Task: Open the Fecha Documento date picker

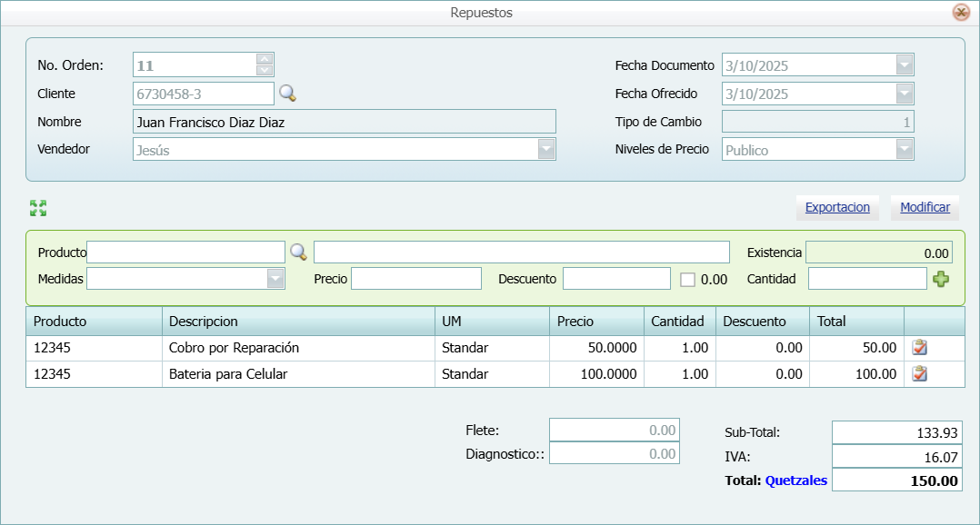Action: 905,64
